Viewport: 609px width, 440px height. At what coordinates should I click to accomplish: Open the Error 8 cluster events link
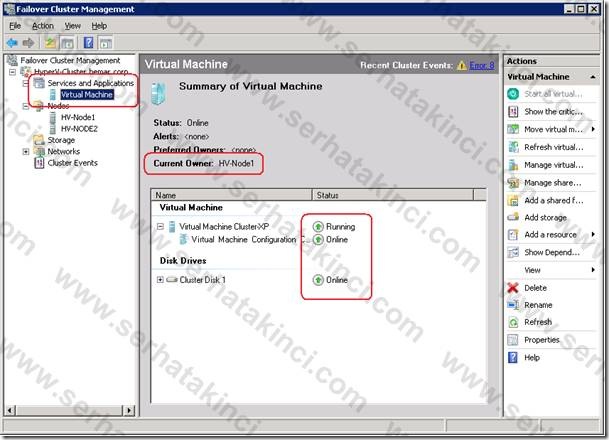[482, 65]
